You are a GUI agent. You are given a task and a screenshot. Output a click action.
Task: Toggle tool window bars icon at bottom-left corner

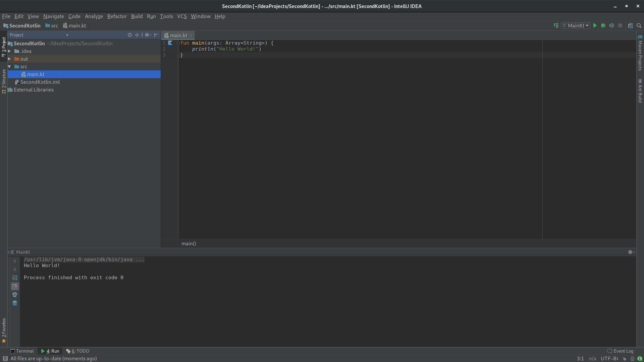click(x=5, y=359)
